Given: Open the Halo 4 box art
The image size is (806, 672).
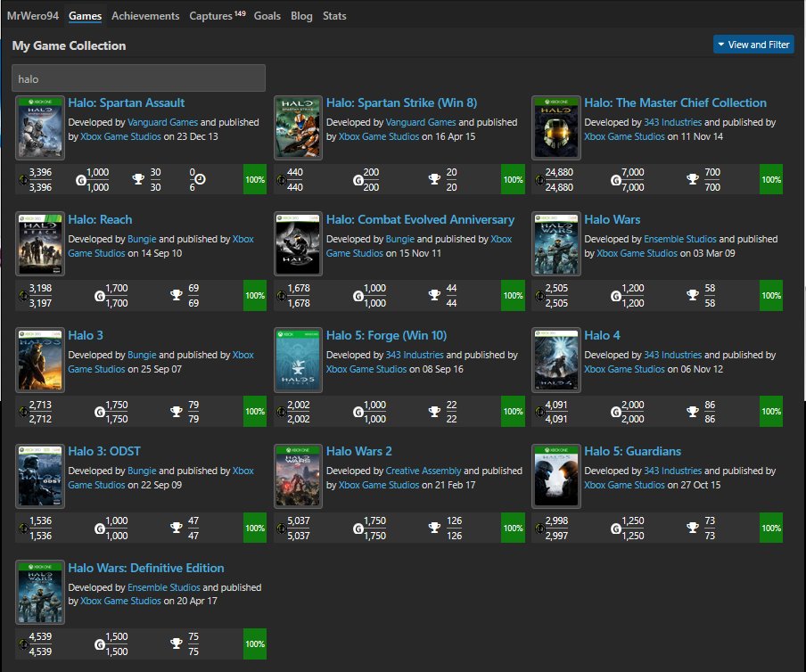Looking at the screenshot, I should click(x=556, y=360).
